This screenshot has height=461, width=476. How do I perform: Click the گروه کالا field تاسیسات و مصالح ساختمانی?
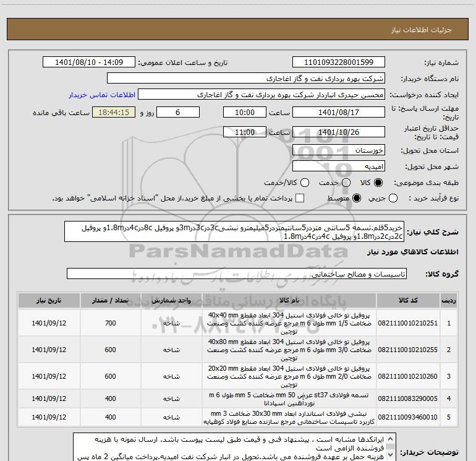(237, 274)
